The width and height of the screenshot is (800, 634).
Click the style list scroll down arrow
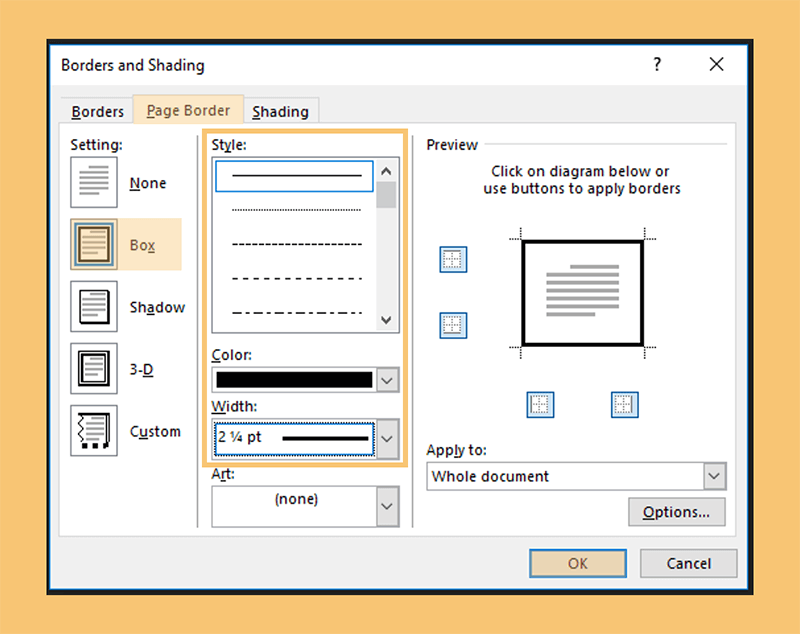click(386, 320)
